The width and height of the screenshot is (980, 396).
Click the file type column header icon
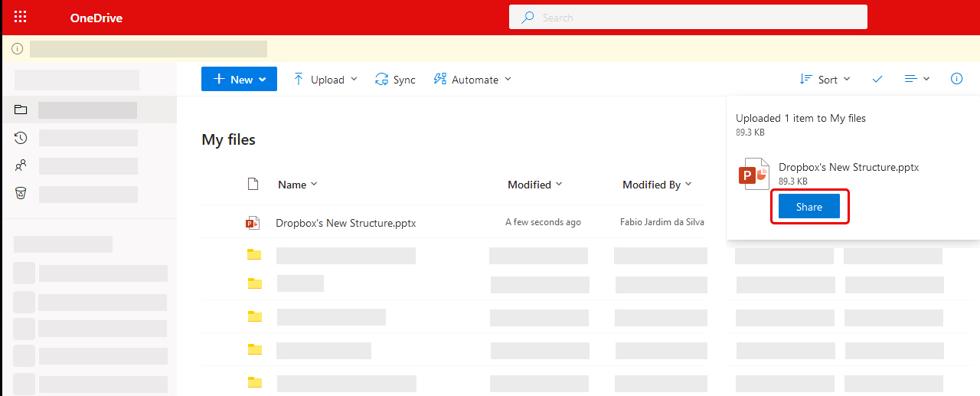tap(253, 184)
